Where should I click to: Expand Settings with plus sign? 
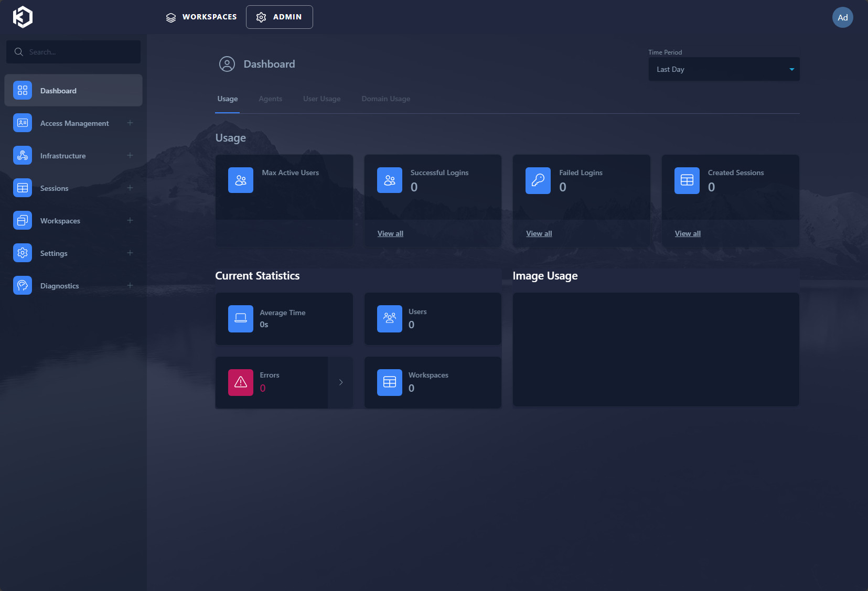pyautogui.click(x=130, y=253)
